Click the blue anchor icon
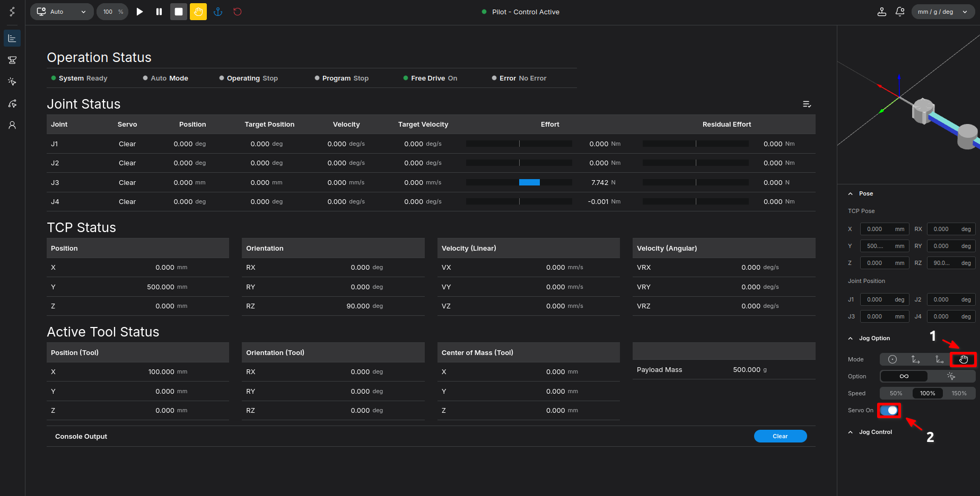 click(x=218, y=12)
